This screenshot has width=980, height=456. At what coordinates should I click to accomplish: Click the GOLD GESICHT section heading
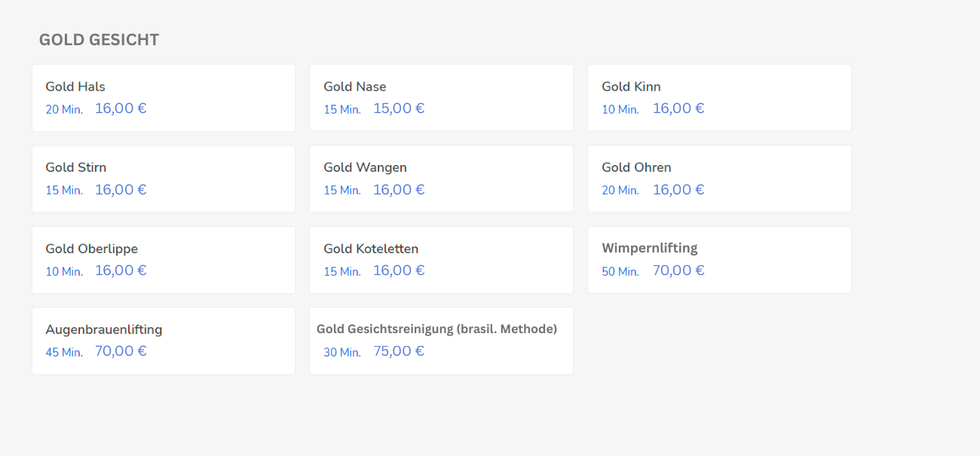click(99, 40)
